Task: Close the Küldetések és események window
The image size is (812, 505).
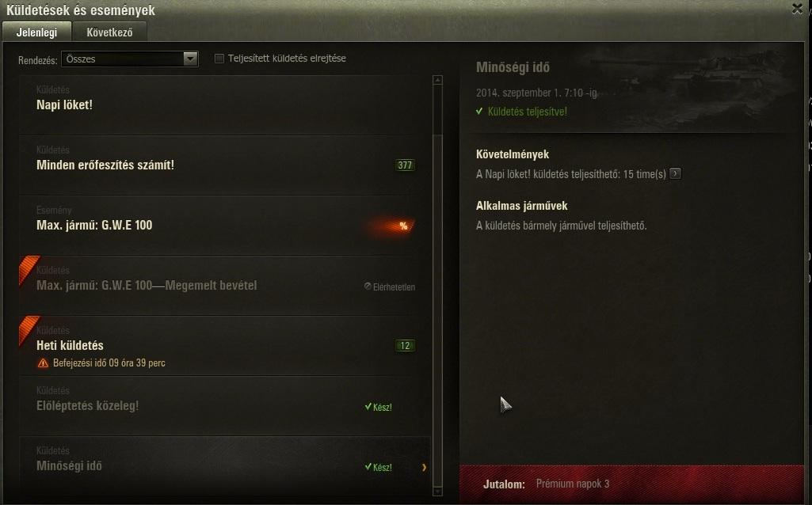Action: click(x=797, y=9)
